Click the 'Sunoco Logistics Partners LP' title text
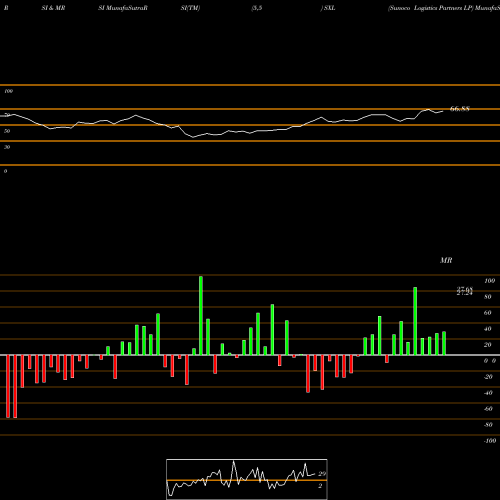The width and height of the screenshot is (500, 500). click(x=430, y=8)
